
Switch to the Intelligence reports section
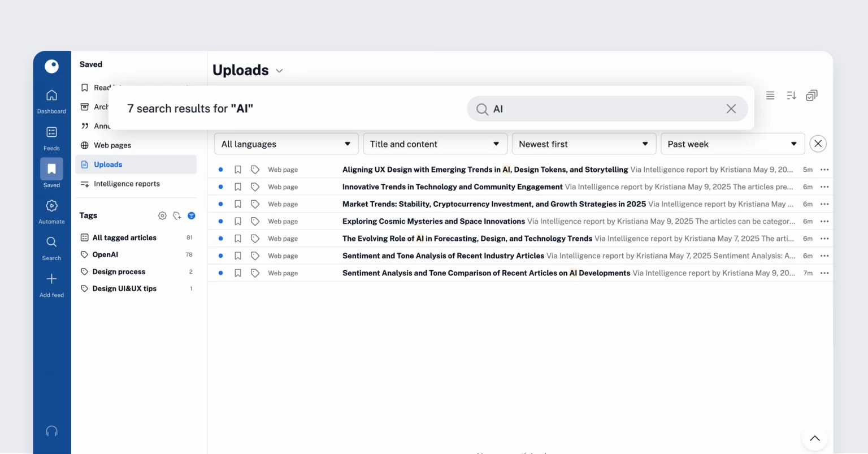(126, 183)
